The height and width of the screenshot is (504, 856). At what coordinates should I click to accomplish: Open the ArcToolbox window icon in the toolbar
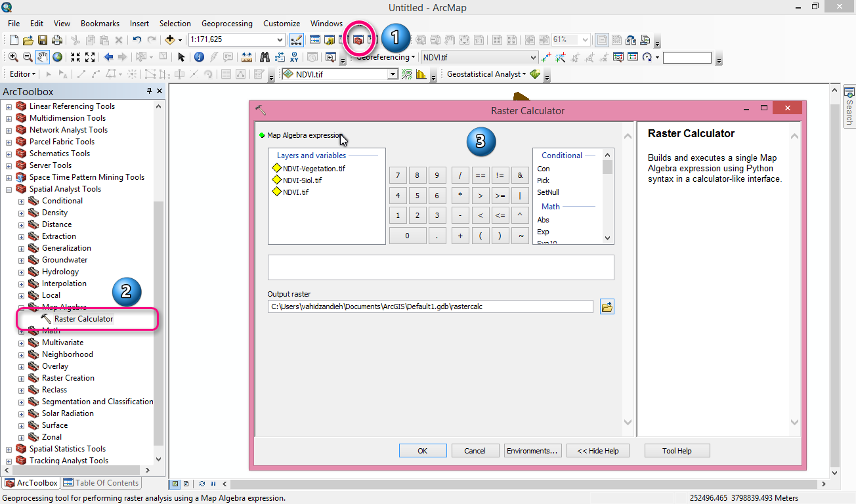click(x=358, y=40)
